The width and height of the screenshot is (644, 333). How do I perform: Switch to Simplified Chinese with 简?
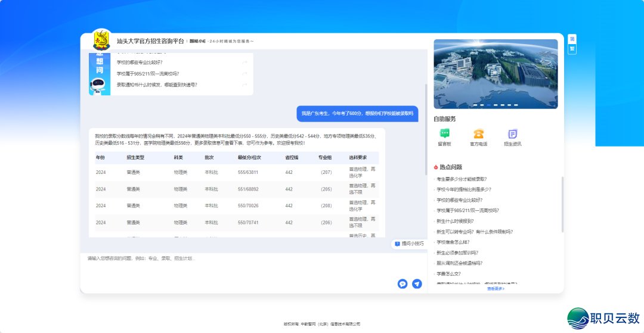[572, 39]
